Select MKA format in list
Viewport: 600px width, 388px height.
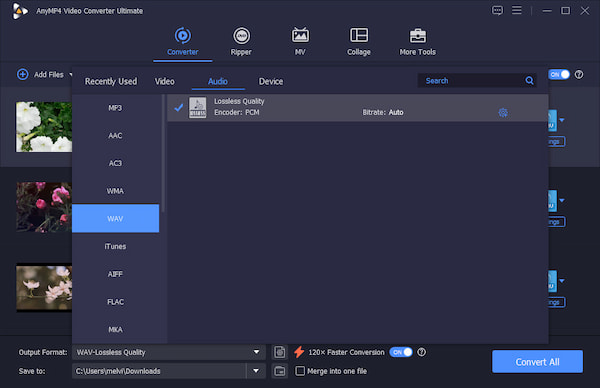point(116,329)
